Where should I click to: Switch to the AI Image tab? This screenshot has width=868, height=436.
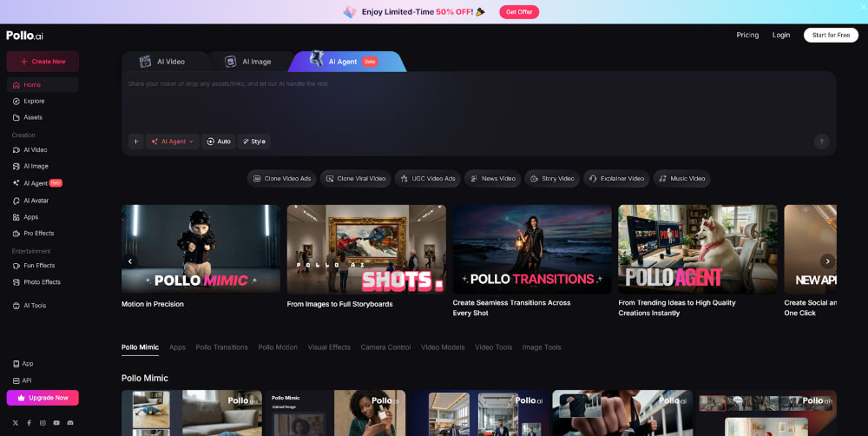point(249,62)
